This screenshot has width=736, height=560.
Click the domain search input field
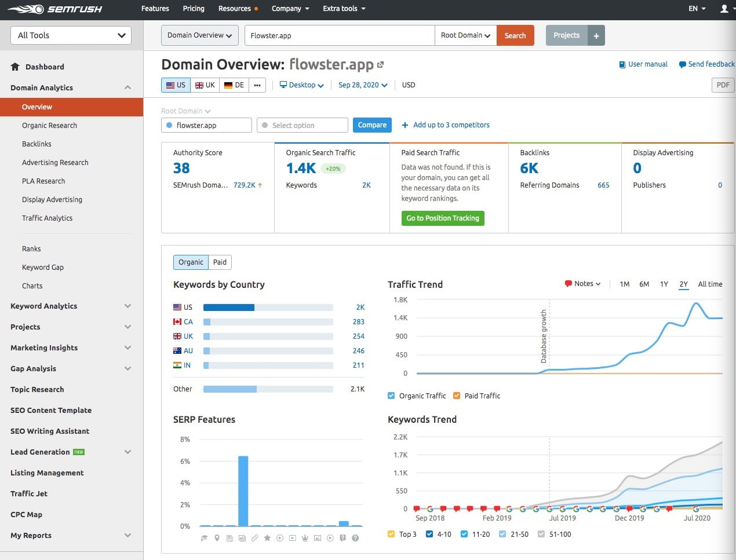(x=340, y=35)
